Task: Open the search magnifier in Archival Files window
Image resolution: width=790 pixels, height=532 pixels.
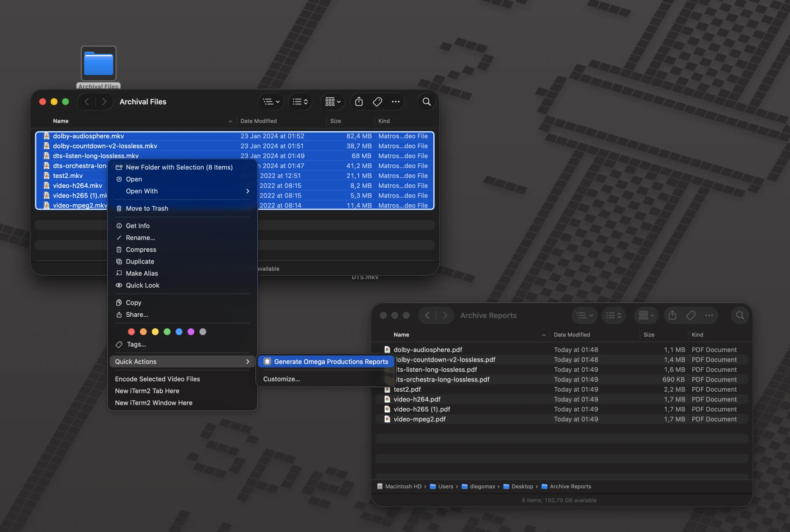Action: 427,102
